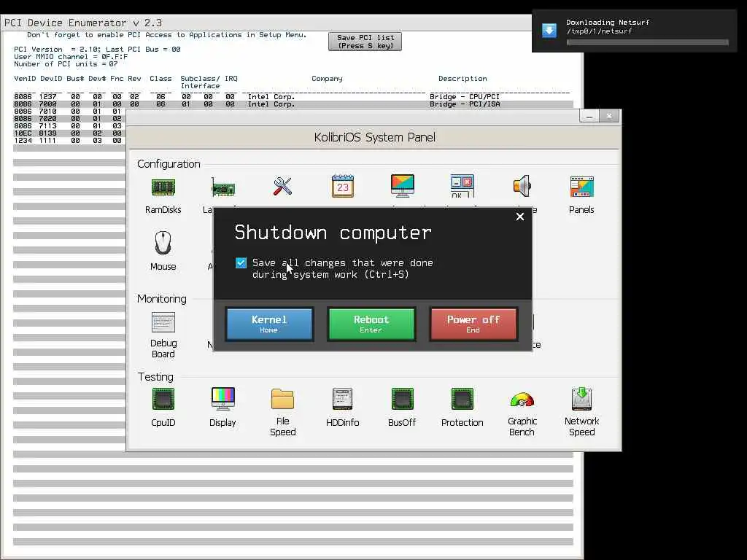Minimize the KolibriOS System Panel window

[x=589, y=116]
